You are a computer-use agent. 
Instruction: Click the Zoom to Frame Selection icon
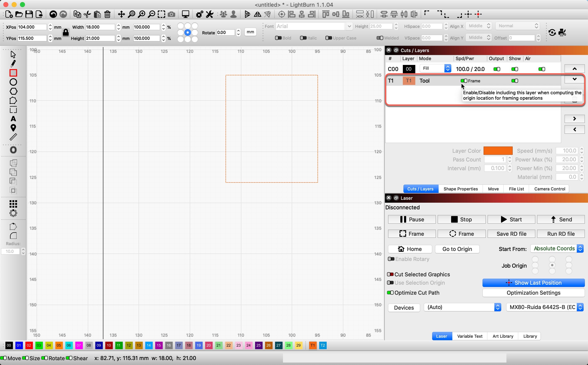161,14
